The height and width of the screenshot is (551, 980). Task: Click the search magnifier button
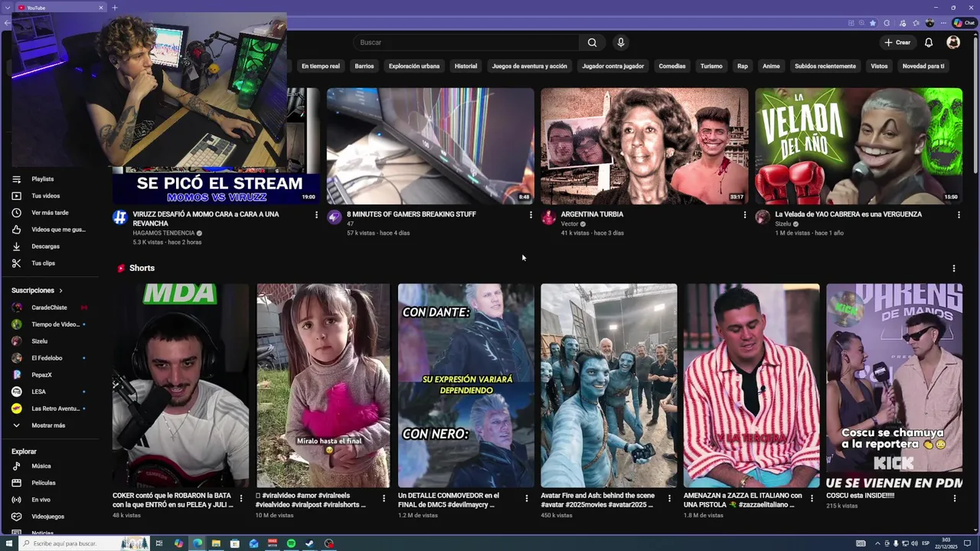tap(592, 43)
